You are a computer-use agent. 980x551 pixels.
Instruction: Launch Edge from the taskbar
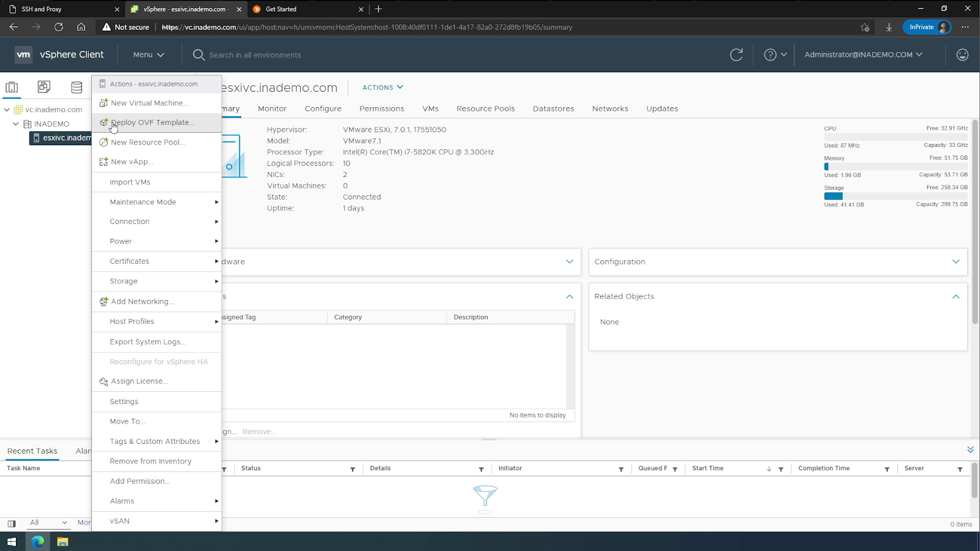coord(38,542)
